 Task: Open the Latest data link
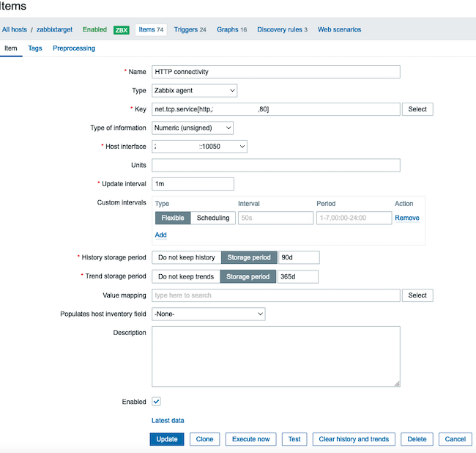point(168,421)
